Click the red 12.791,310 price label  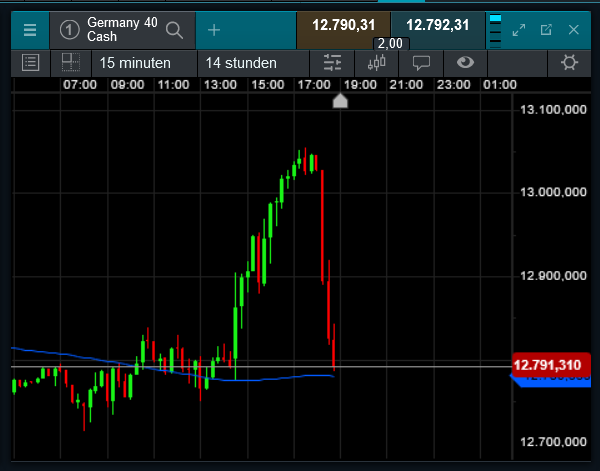[551, 365]
